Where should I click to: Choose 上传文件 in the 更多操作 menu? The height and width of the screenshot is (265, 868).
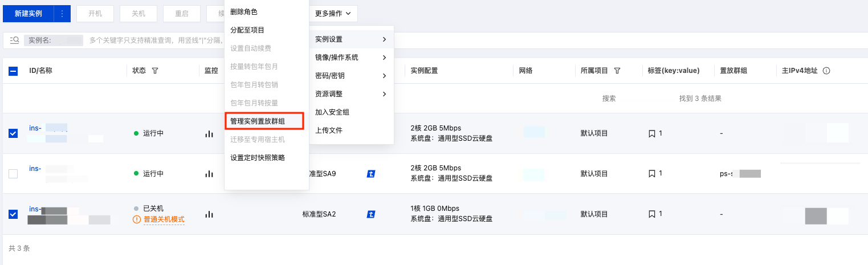click(x=329, y=131)
